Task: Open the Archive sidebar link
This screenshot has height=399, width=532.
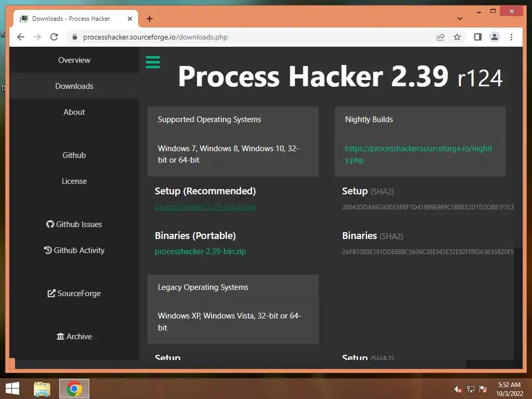Action: click(74, 336)
